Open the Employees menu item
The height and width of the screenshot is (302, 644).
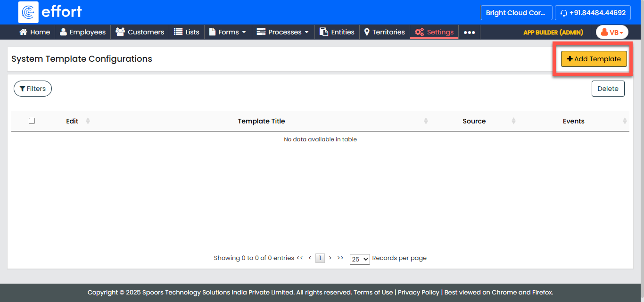pos(83,32)
